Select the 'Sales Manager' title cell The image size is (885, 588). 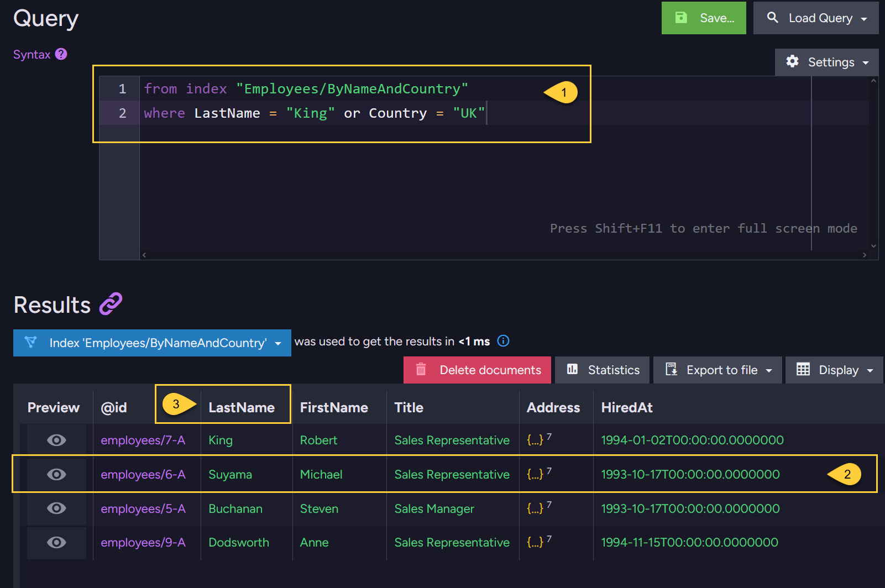[434, 508]
